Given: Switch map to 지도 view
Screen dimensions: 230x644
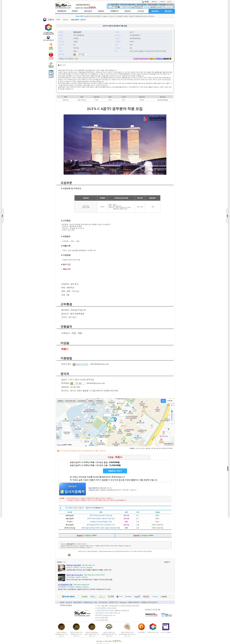Looking at the screenshot, I should click(163, 401).
